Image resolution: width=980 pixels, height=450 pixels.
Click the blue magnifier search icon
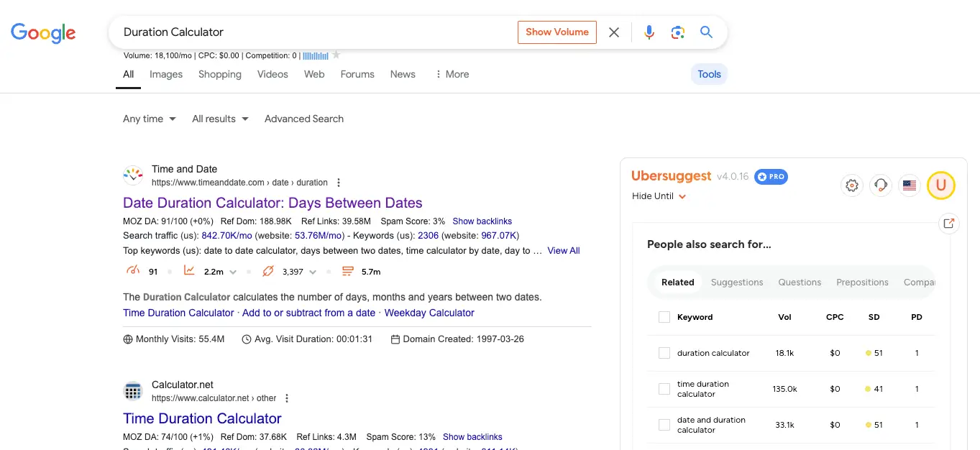tap(706, 32)
